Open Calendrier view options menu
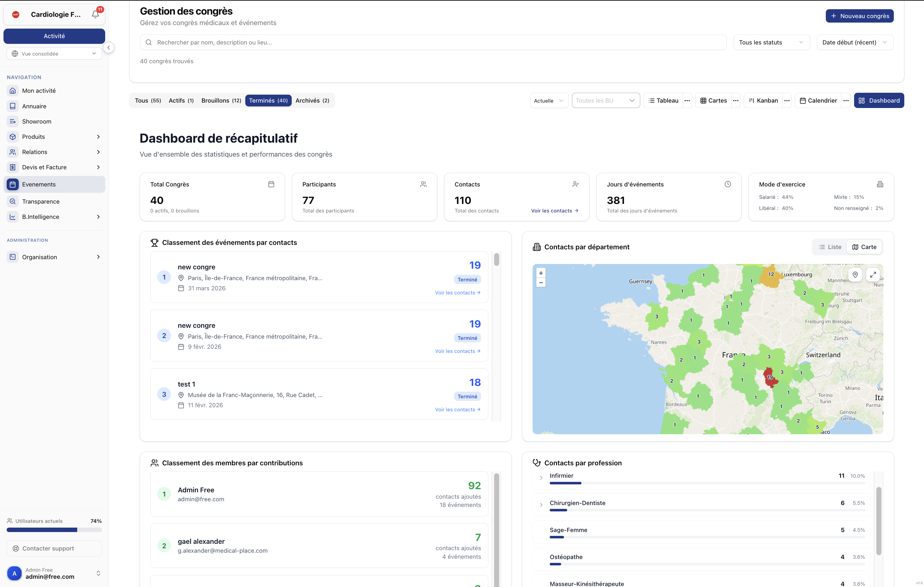The height and width of the screenshot is (587, 924). pyautogui.click(x=846, y=100)
